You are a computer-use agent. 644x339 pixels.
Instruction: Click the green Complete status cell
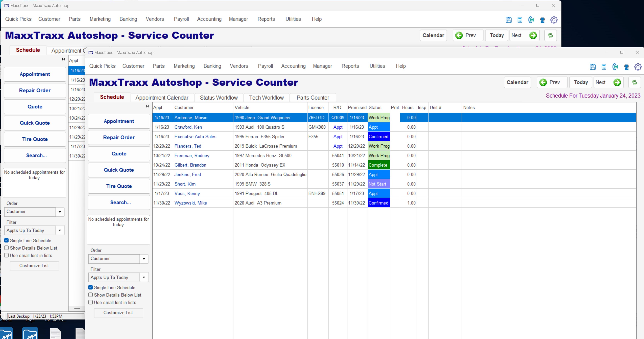378,165
